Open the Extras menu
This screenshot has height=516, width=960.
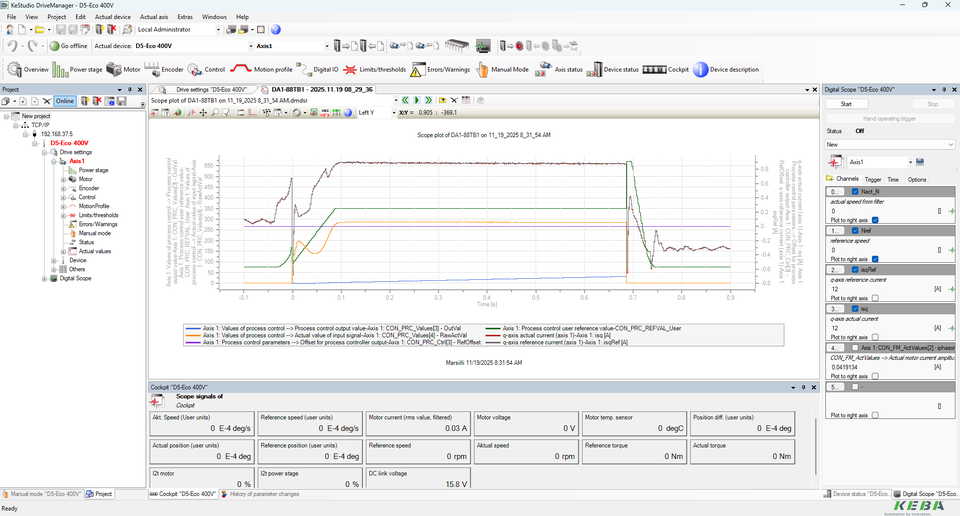click(x=185, y=17)
